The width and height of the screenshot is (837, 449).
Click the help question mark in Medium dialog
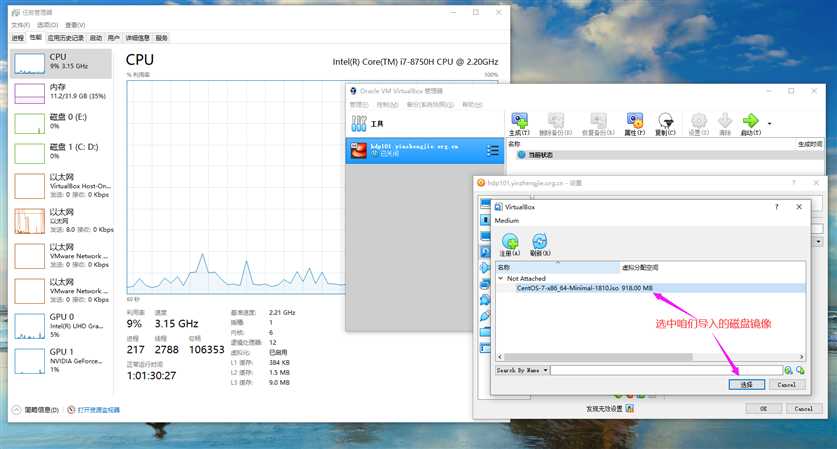[x=777, y=207]
